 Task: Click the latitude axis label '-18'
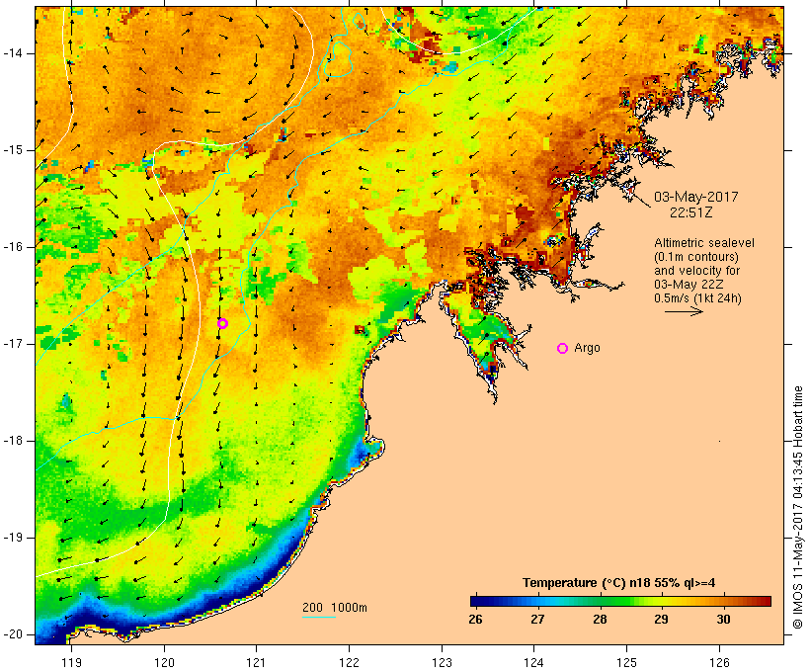pos(13,441)
